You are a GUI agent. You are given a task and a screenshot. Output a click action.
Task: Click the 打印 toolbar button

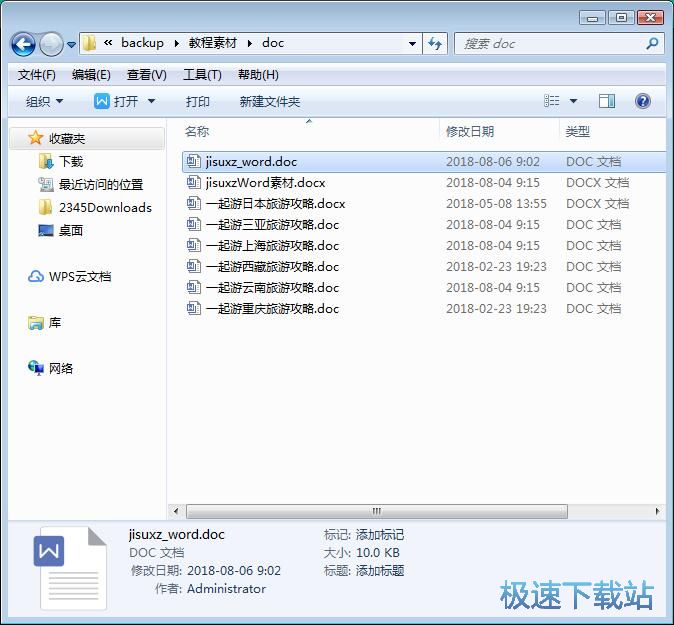tap(198, 101)
